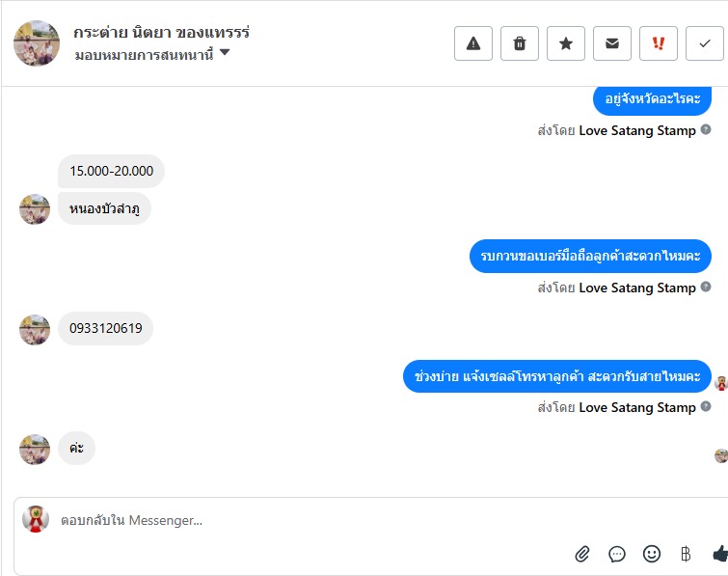Open the กระต่าย นิดยา ของแทรรร่ customer name
The image size is (728, 576).
pyautogui.click(x=161, y=32)
